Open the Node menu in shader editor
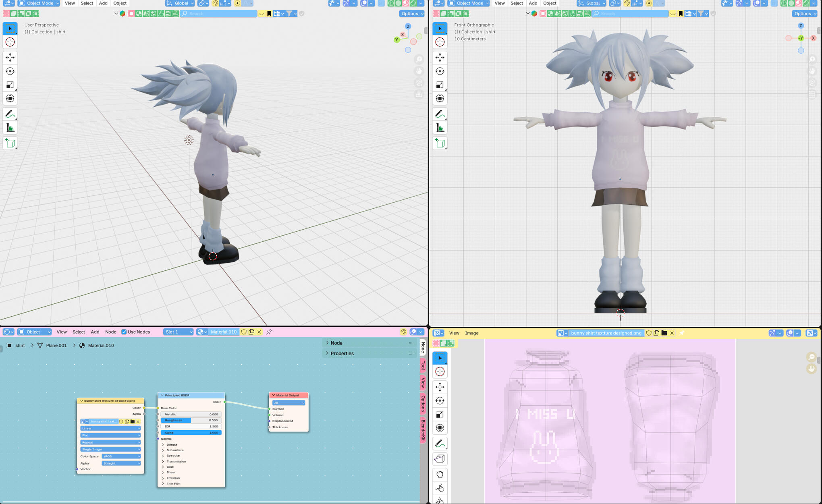 [110, 332]
